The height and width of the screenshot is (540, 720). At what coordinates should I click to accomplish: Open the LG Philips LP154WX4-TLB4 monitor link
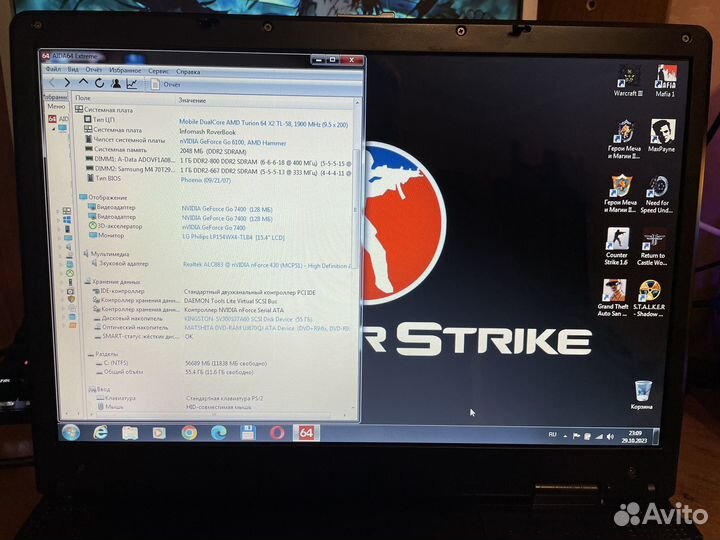tap(233, 237)
